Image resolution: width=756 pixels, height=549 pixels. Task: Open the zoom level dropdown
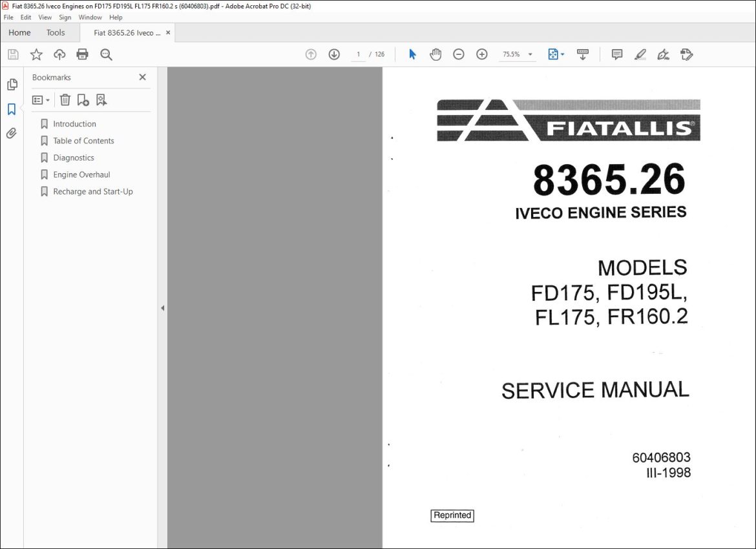coord(530,54)
